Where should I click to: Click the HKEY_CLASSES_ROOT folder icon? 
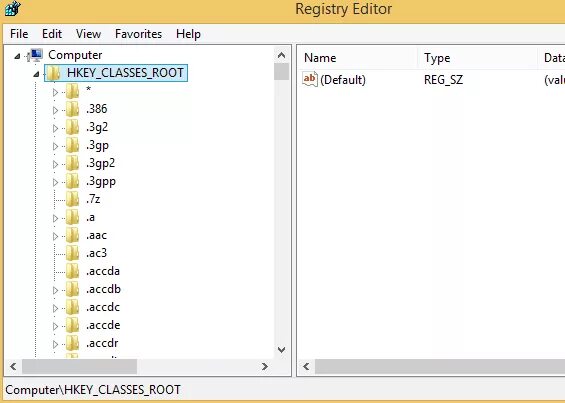click(x=54, y=73)
